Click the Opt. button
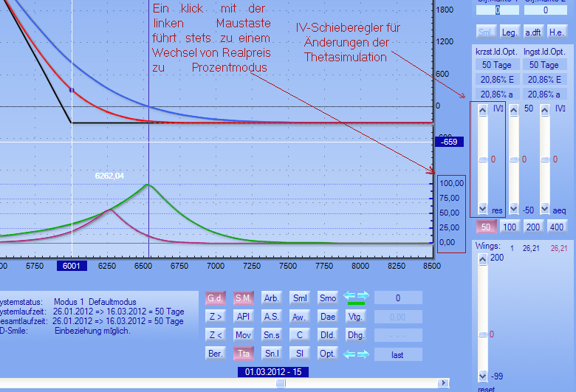Image resolution: width=576 pixels, height=392 pixels. [327, 354]
